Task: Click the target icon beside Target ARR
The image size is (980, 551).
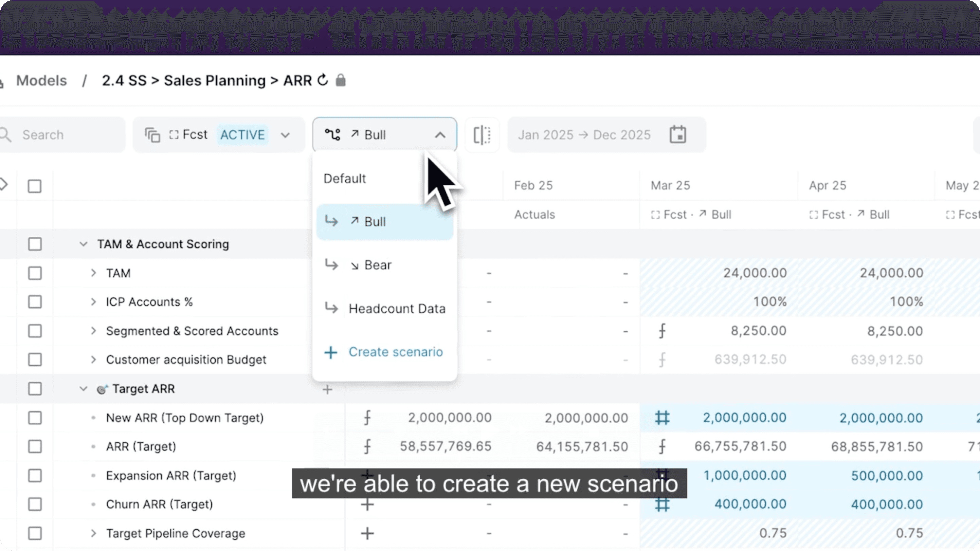Action: click(102, 389)
